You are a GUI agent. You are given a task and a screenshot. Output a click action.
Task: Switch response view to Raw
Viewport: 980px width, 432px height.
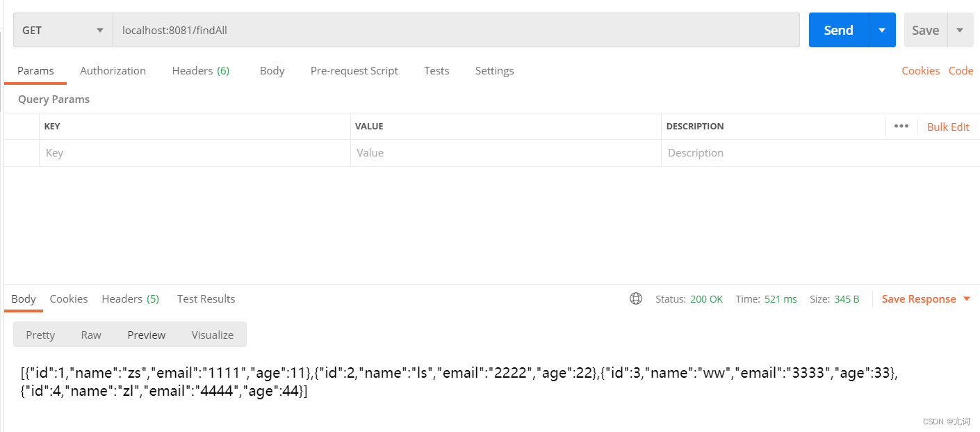click(x=91, y=335)
